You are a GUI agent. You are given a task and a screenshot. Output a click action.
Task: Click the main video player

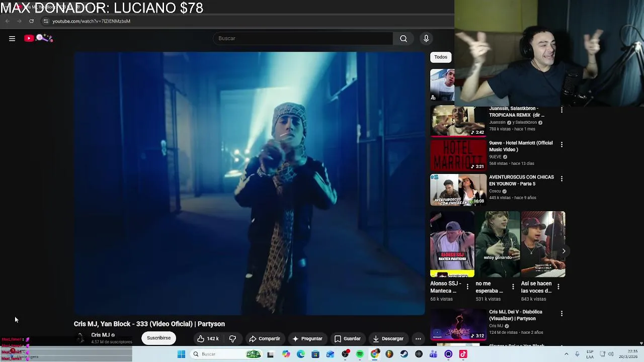coord(249,184)
